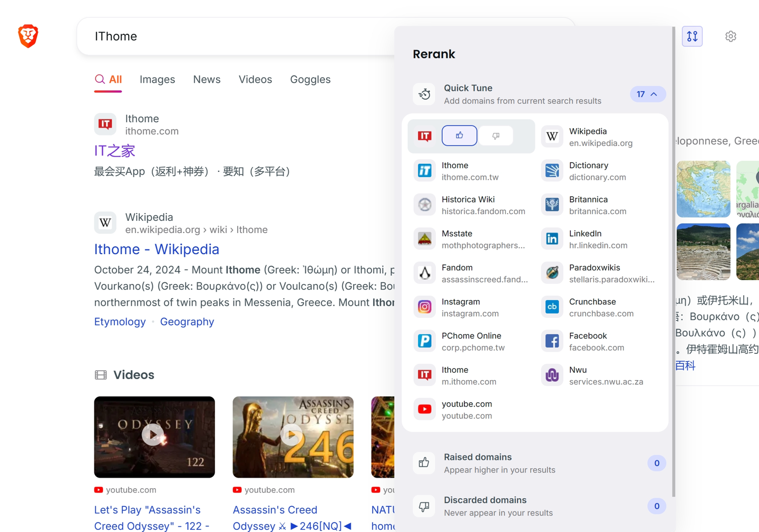Click the Crunchbase icon beside crunchbase.com
The image size is (759, 532).
pos(551,306)
